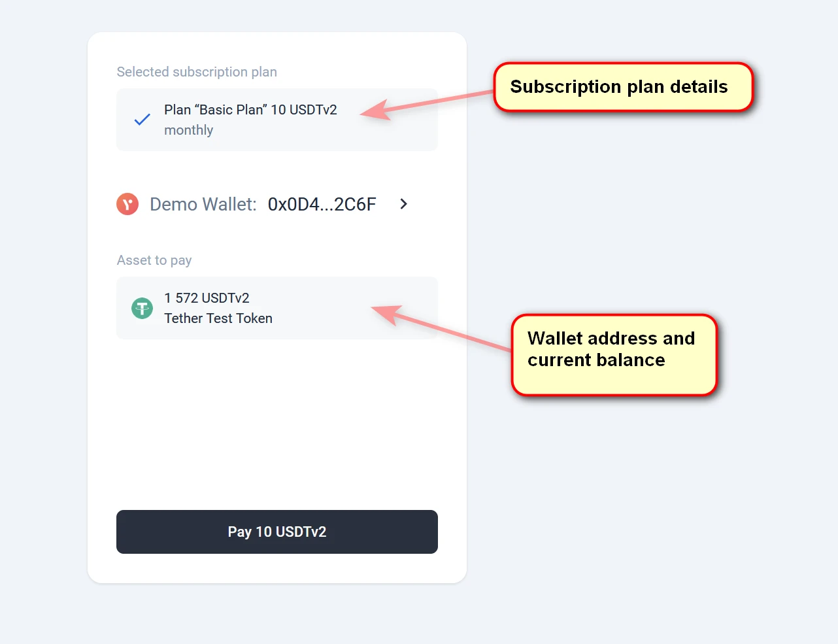Select the wallet address 0x0D4...2C6F
The height and width of the screenshot is (644, 838).
coord(322,205)
